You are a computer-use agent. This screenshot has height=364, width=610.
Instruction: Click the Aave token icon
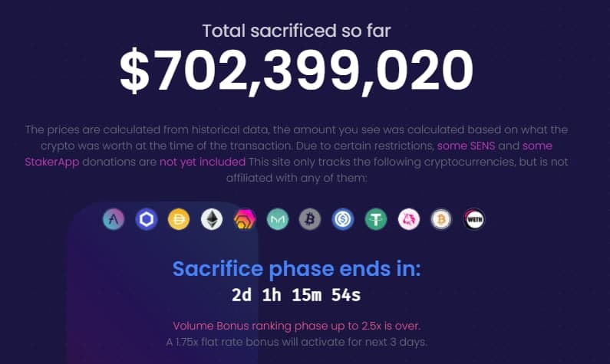tap(114, 219)
